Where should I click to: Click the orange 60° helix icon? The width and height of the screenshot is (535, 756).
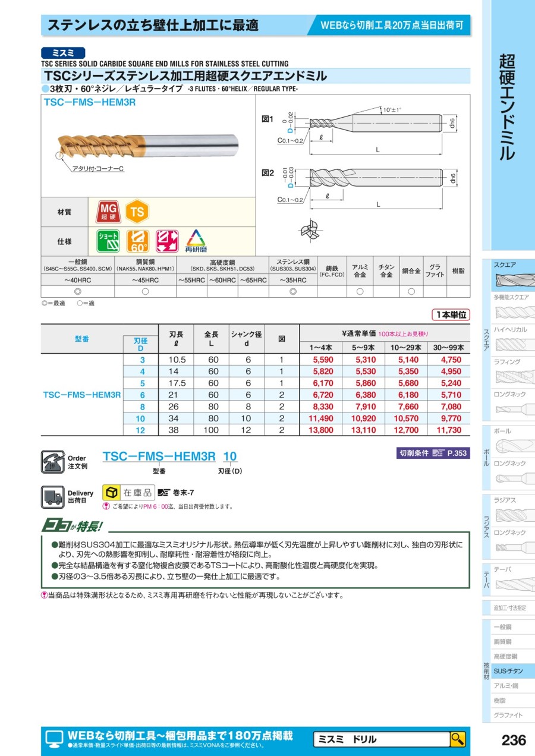click(x=137, y=241)
